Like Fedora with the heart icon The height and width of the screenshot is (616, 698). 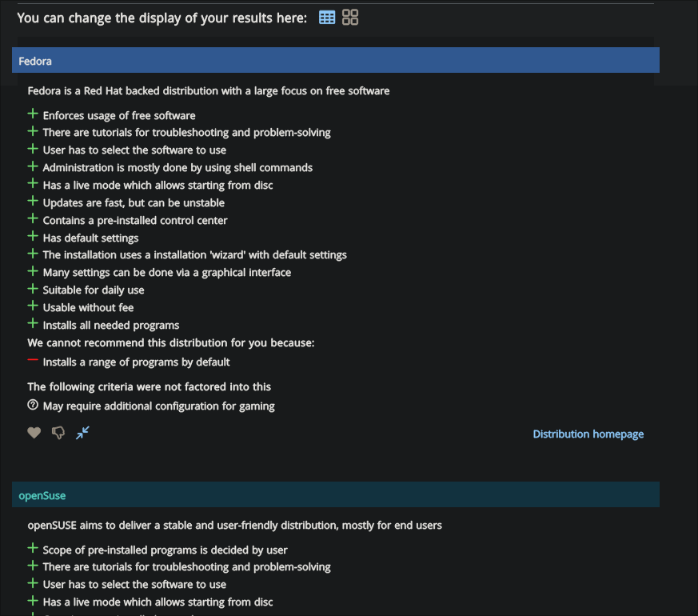[x=34, y=433]
